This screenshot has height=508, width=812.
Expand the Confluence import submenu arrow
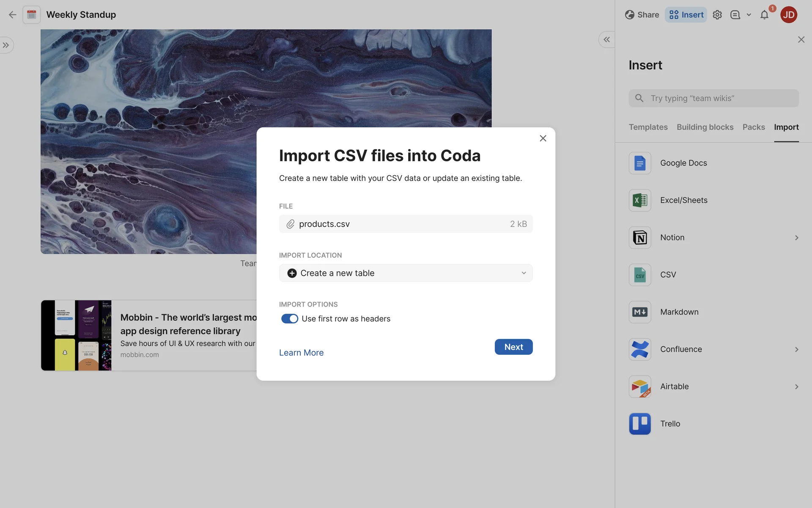point(796,349)
